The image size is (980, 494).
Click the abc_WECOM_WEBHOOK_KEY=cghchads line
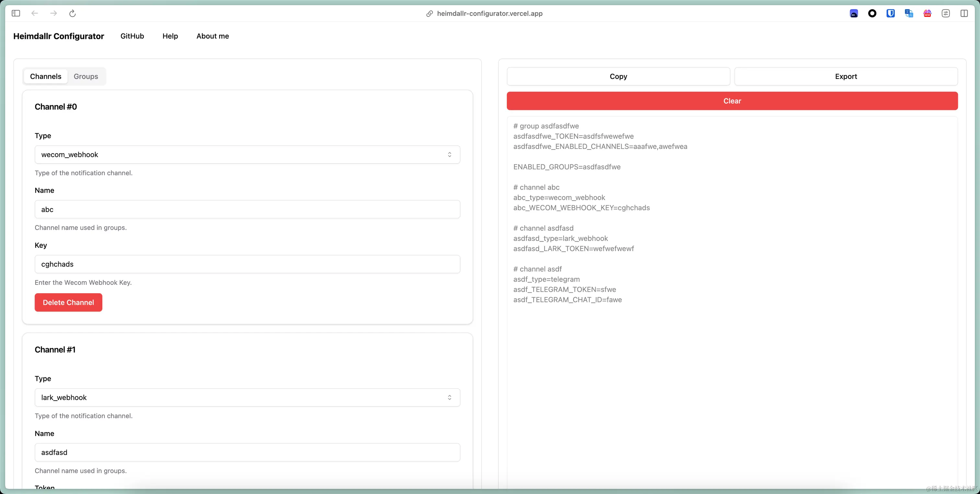581,208
